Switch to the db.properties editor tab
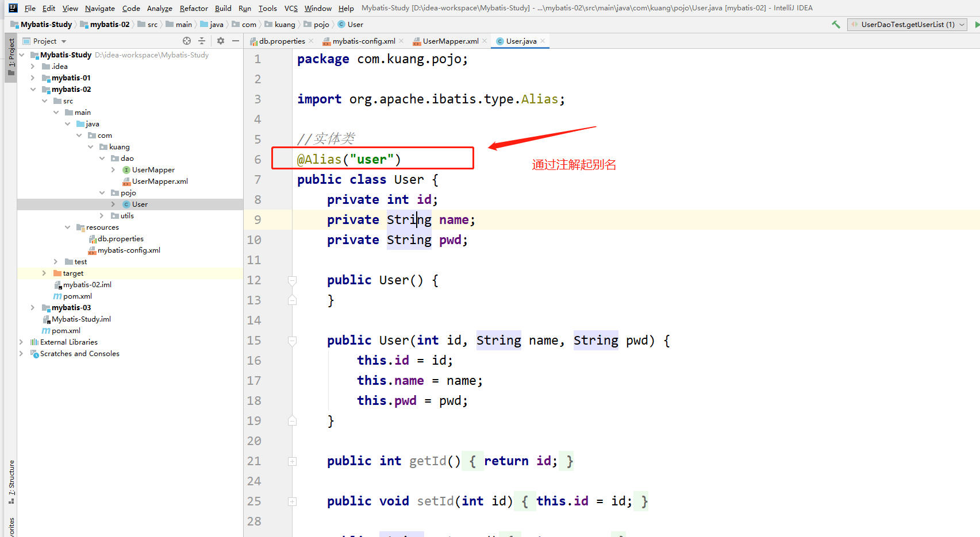The image size is (980, 537). [282, 41]
